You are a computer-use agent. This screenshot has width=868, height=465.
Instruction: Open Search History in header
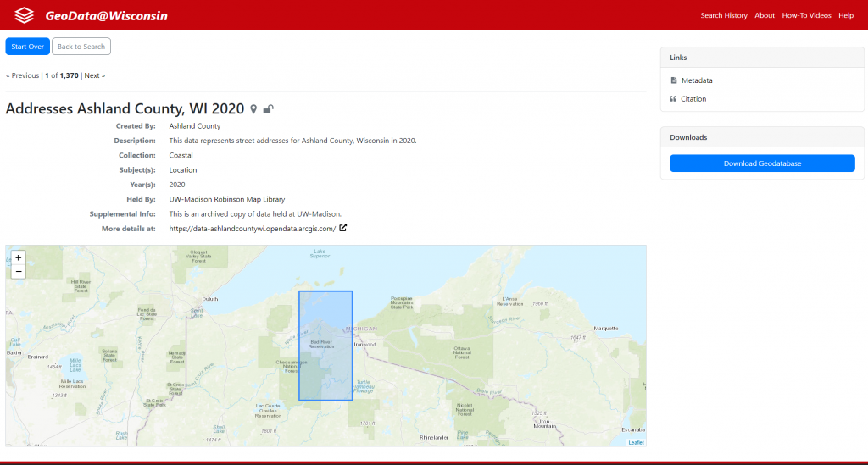point(724,15)
